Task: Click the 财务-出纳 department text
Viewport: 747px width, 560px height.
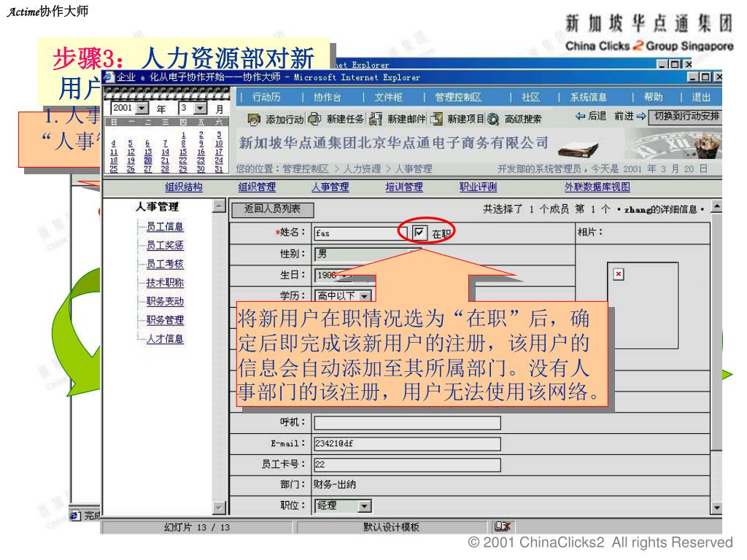Action: tap(334, 485)
